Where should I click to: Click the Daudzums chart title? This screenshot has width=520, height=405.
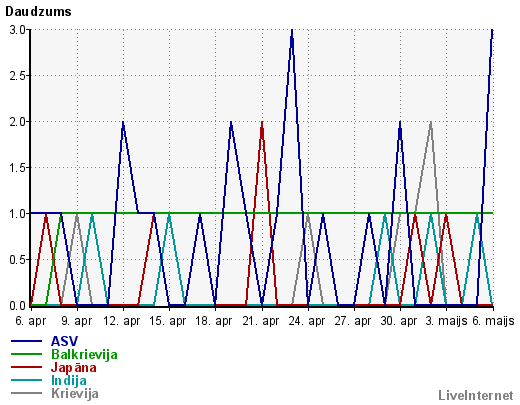click(38, 12)
